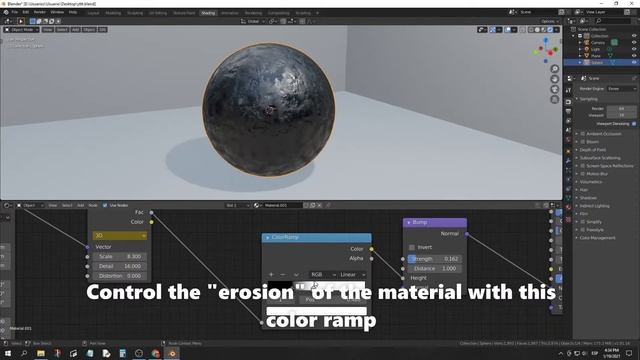Open the viewport Options dropdown

pos(550,21)
